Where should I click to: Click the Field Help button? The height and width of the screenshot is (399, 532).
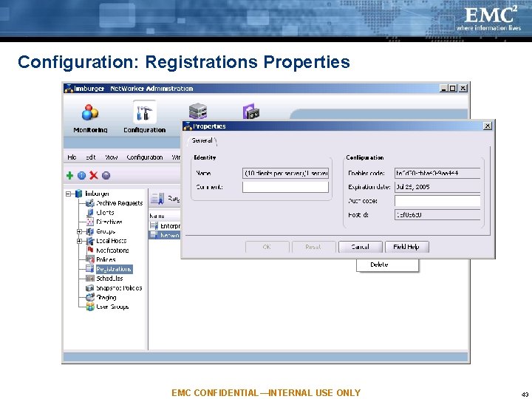point(406,247)
